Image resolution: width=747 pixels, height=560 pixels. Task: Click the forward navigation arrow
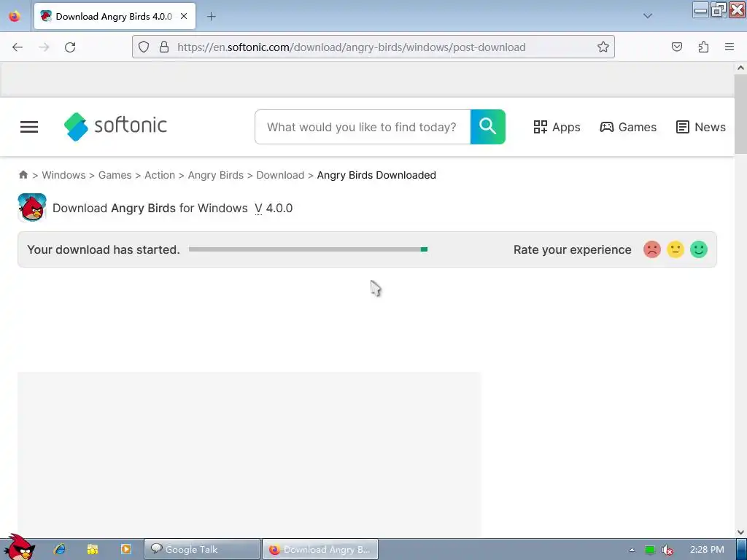(44, 47)
